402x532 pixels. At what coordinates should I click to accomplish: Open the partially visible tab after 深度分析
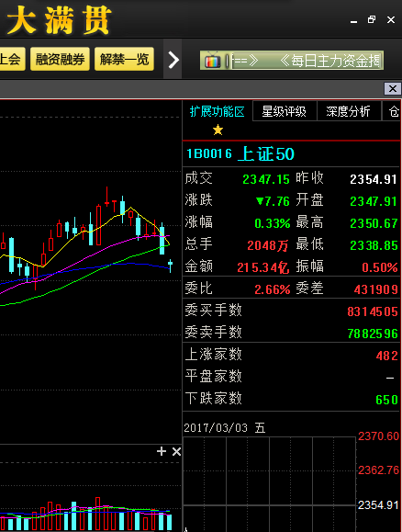tap(392, 111)
